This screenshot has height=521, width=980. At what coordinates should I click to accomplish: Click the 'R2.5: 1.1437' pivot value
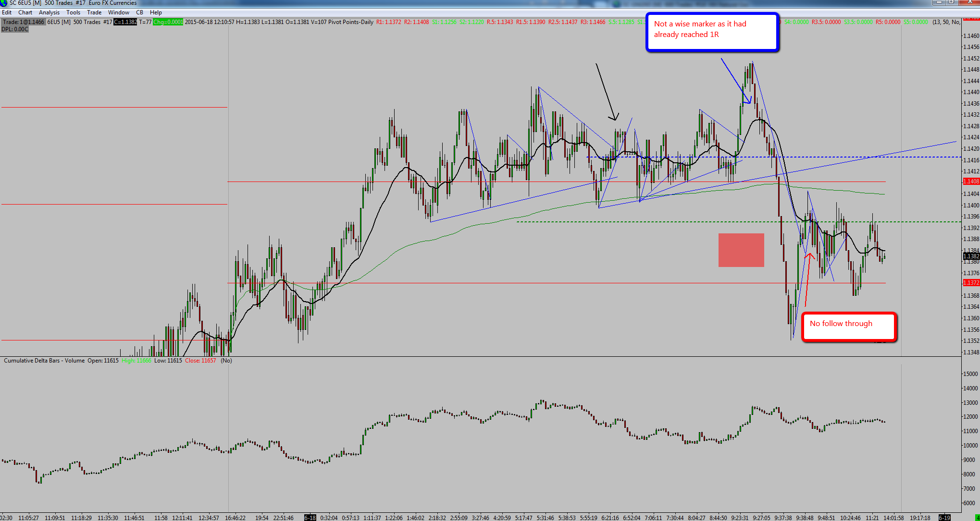tap(563, 22)
